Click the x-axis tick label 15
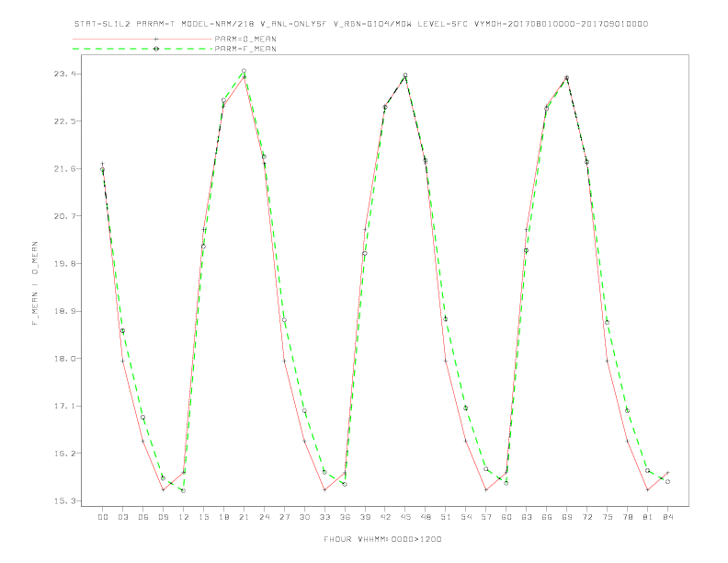Viewport: 728px width, 563px height. click(x=203, y=517)
